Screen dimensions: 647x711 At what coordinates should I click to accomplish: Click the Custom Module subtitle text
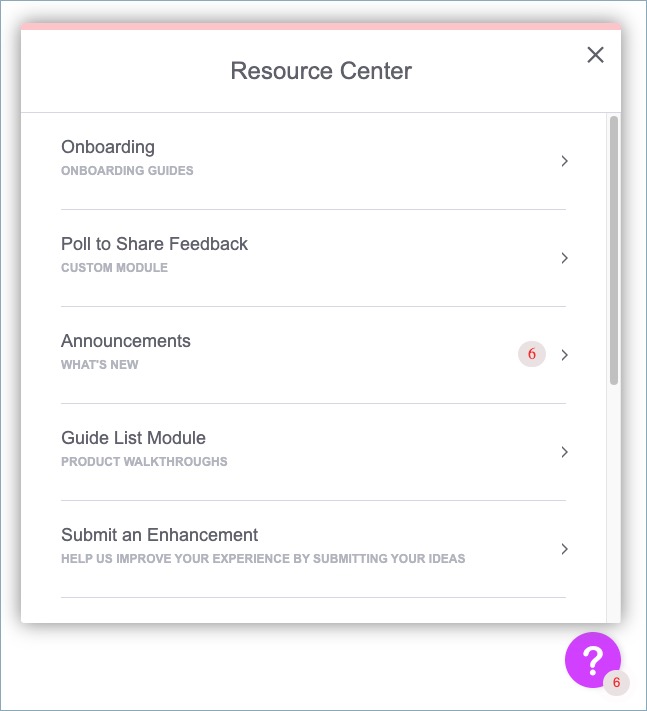click(114, 268)
